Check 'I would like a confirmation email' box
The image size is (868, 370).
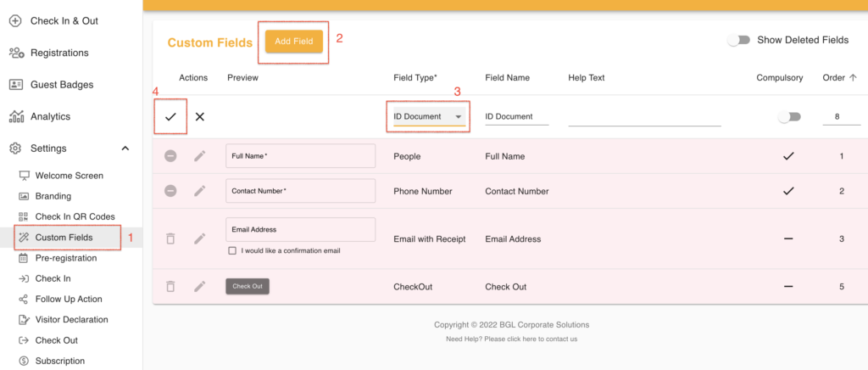[232, 251]
